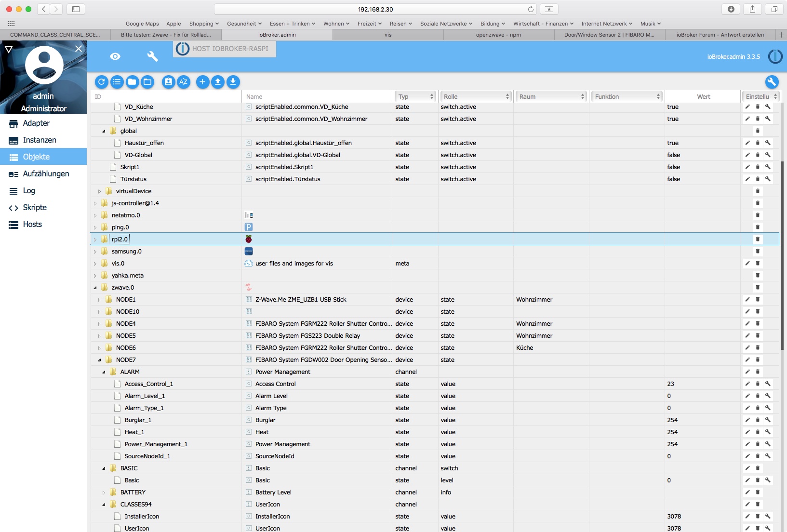The width and height of the screenshot is (787, 532).
Task: Open custom settings for Basic state
Action: pyautogui.click(x=768, y=480)
